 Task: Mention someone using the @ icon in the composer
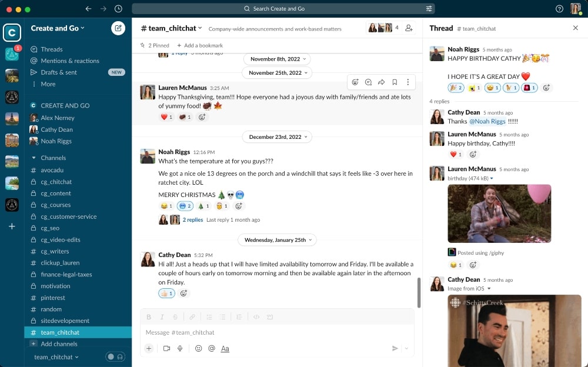212,348
